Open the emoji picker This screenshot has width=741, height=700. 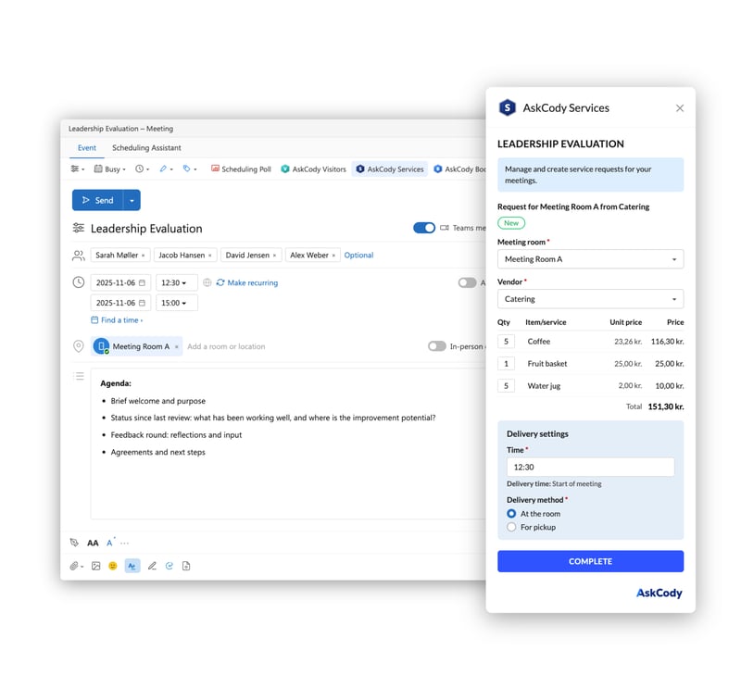click(x=112, y=566)
